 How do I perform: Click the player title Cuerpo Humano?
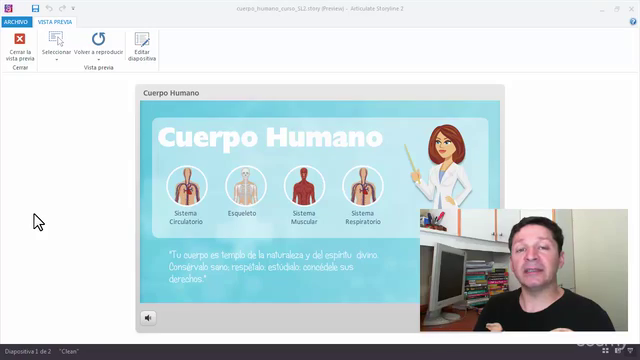point(171,93)
